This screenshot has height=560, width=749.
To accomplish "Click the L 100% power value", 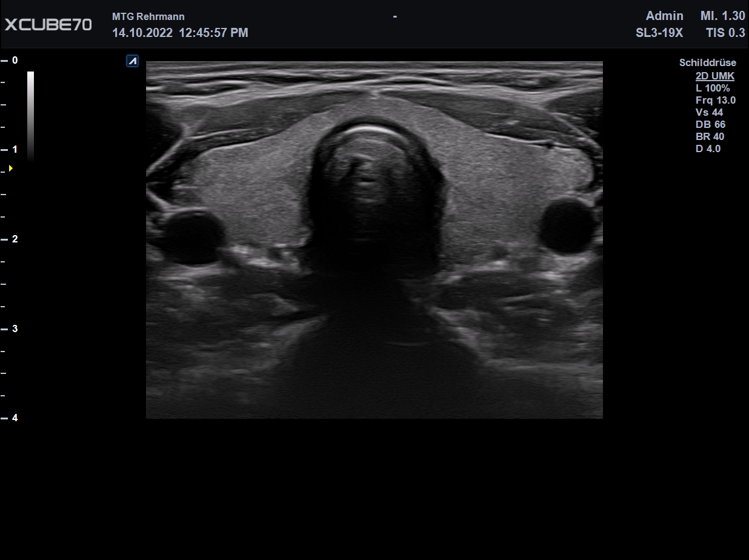I will pyautogui.click(x=713, y=88).
